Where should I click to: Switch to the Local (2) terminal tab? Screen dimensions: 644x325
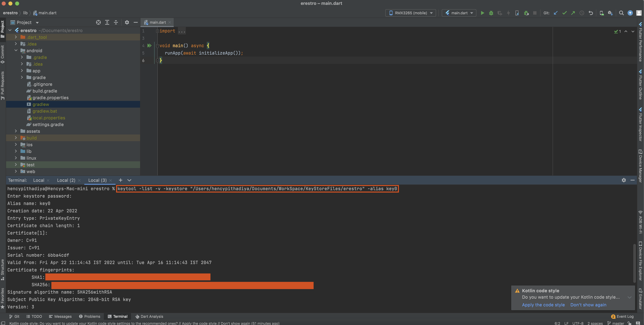[x=66, y=180]
